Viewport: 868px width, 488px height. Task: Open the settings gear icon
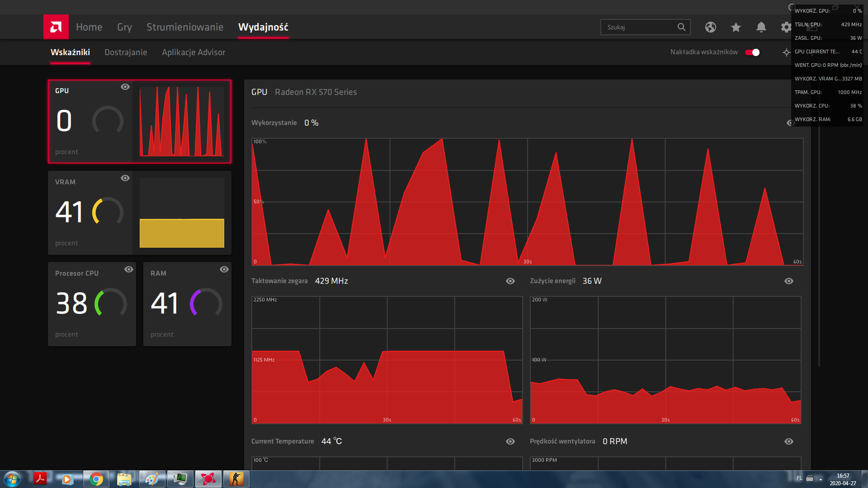point(786,27)
